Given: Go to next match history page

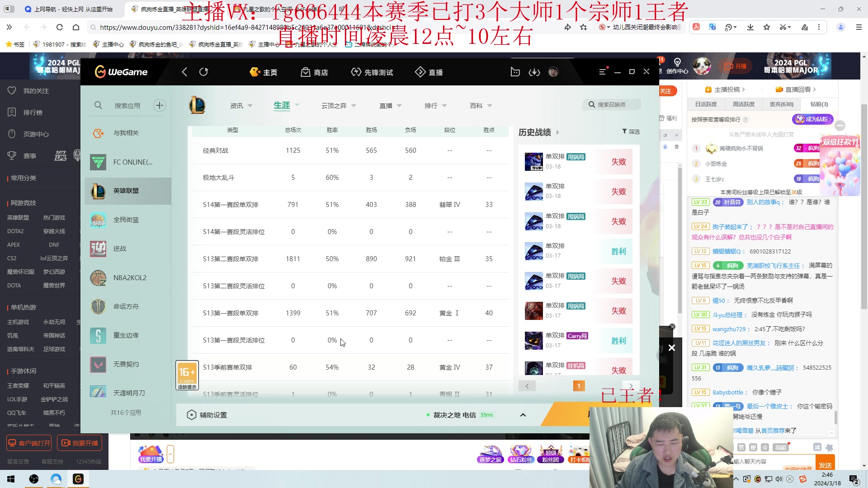Looking at the screenshot, I should pos(631,386).
